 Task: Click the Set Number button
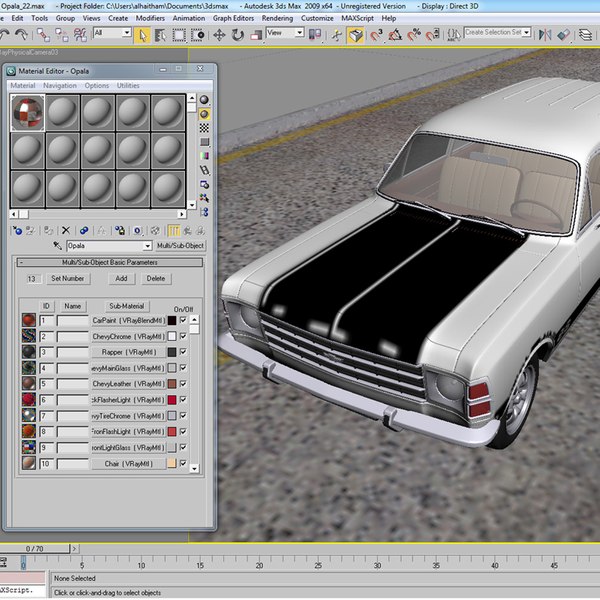point(68,279)
